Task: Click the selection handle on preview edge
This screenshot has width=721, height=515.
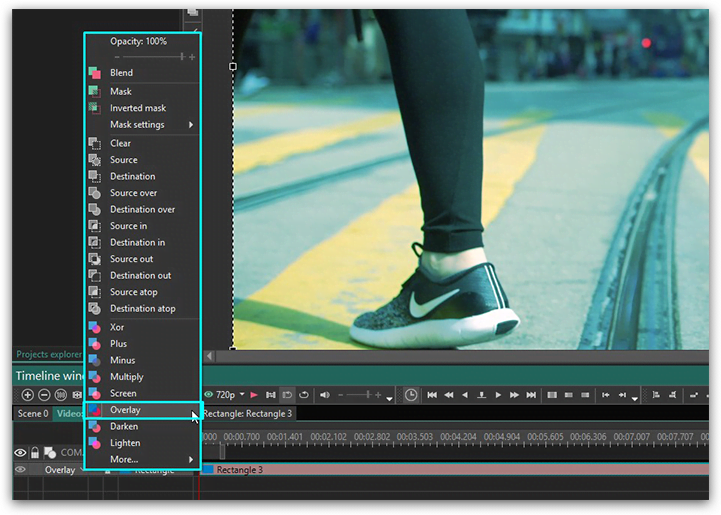Action: pyautogui.click(x=233, y=67)
